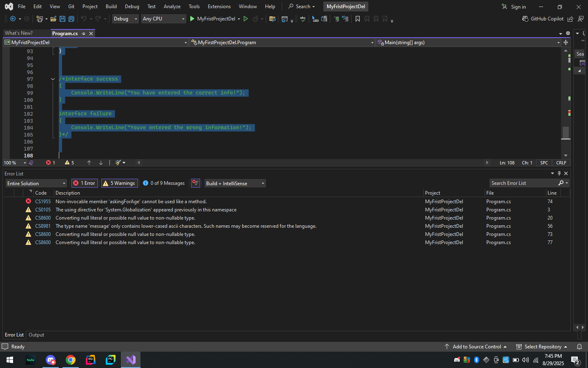This screenshot has width=588, height=368.
Task: Open the Main(string[] args) member dropdown
Action: [x=469, y=43]
